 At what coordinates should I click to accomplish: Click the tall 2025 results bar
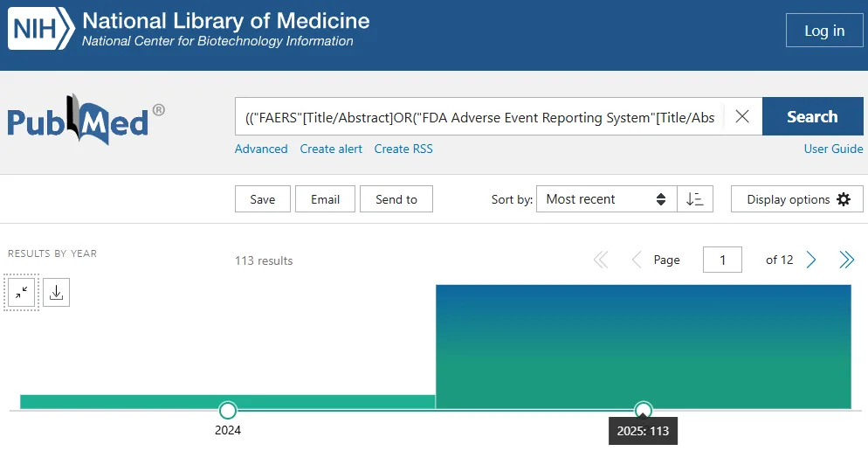pos(644,347)
